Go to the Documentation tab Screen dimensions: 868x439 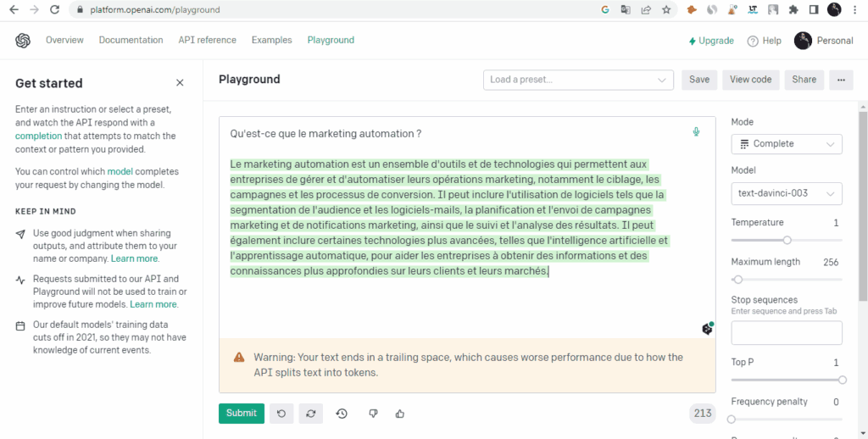pyautogui.click(x=131, y=40)
